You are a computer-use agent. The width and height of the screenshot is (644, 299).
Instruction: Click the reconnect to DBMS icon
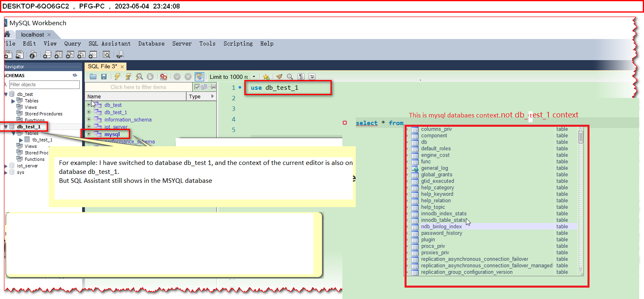(x=120, y=54)
